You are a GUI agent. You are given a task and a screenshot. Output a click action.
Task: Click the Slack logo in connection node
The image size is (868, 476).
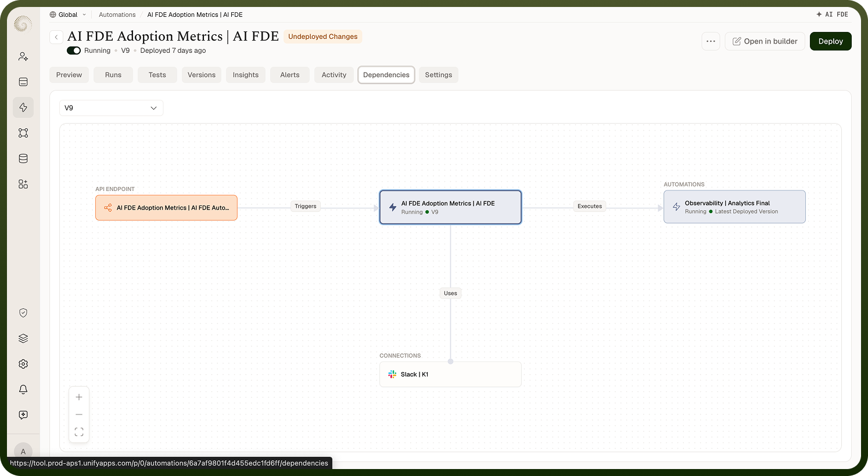point(392,374)
